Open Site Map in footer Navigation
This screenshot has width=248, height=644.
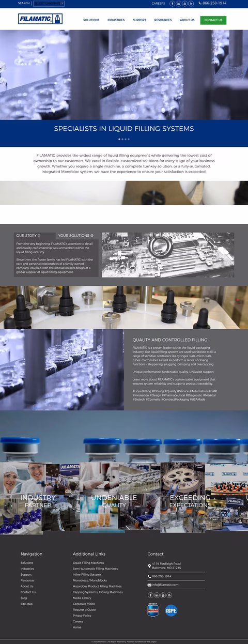point(26,604)
